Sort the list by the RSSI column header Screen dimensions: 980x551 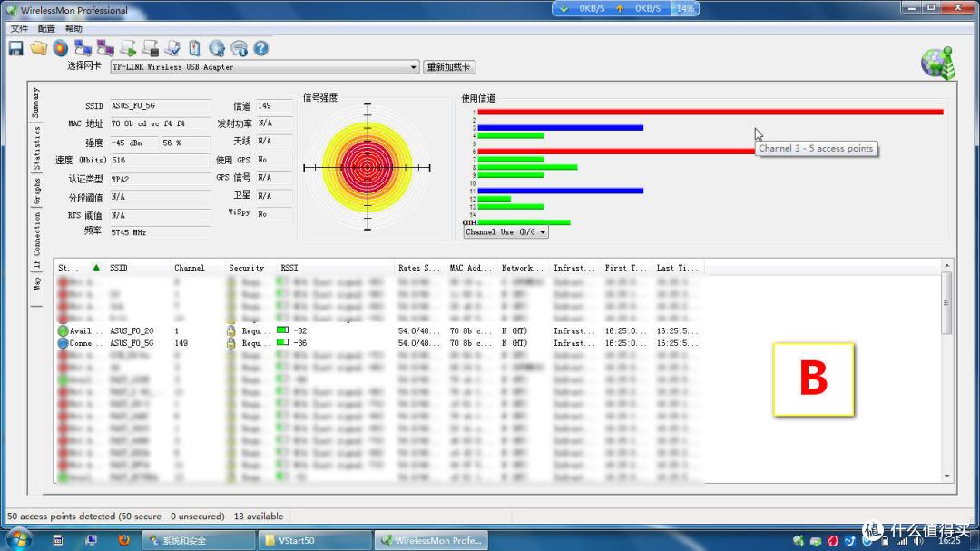tap(336, 268)
